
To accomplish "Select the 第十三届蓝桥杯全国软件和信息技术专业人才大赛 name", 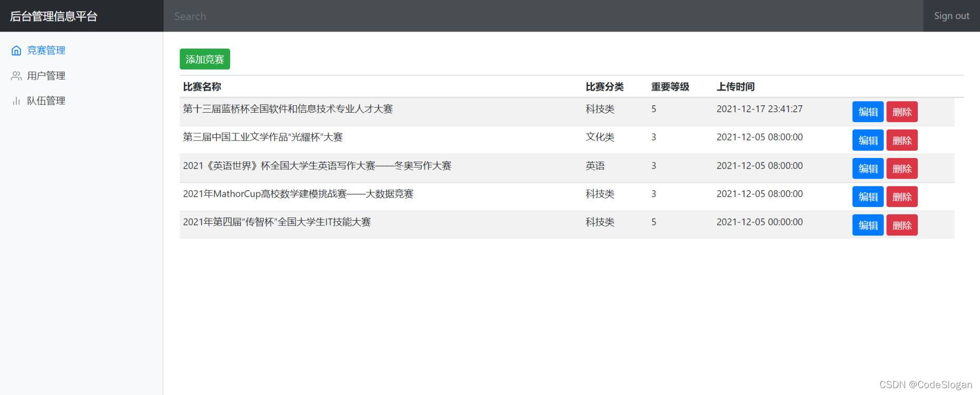I will [288, 109].
